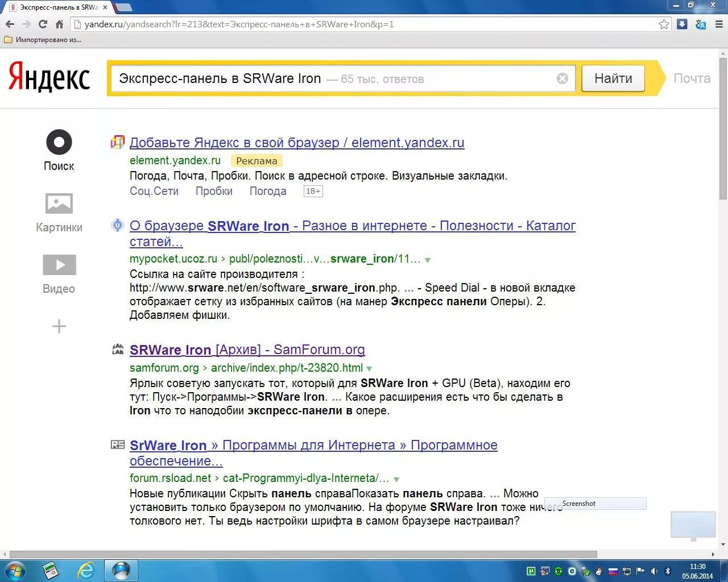The height and width of the screenshot is (582, 728).
Task: Click the Screenshot tooltip label
Action: point(595,504)
